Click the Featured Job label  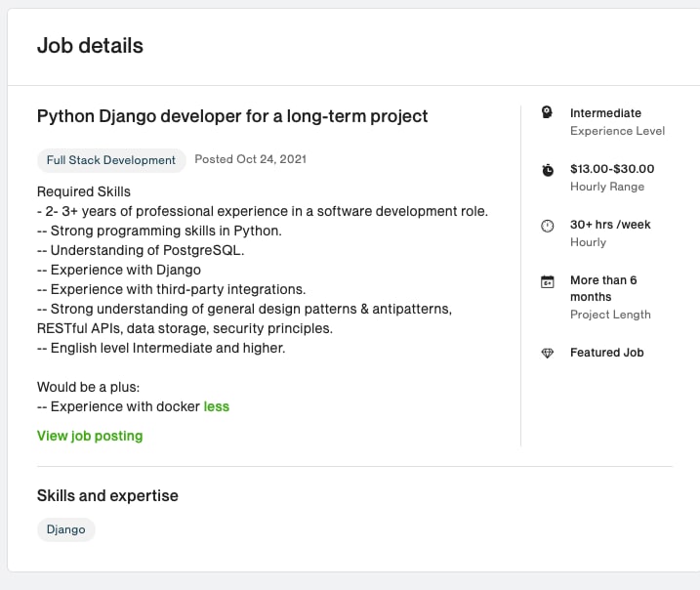click(x=607, y=353)
